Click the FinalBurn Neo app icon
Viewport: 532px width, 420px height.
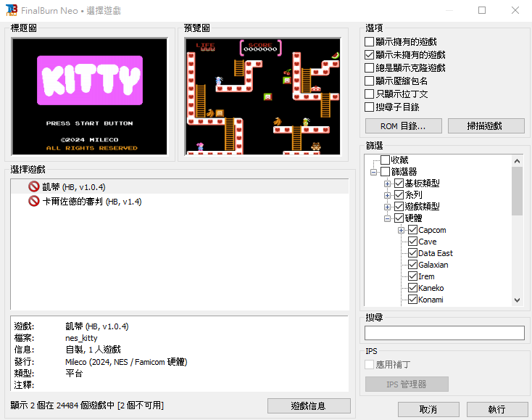pyautogui.click(x=11, y=10)
